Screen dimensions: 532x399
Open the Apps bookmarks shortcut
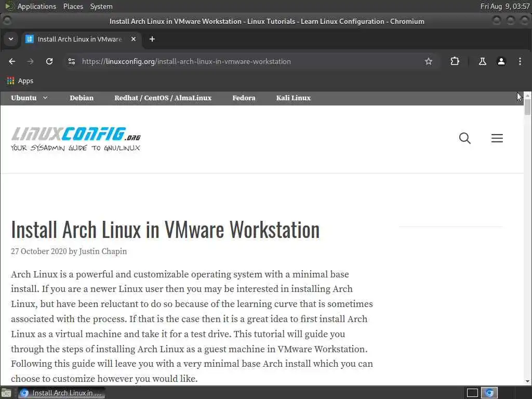tap(20, 81)
